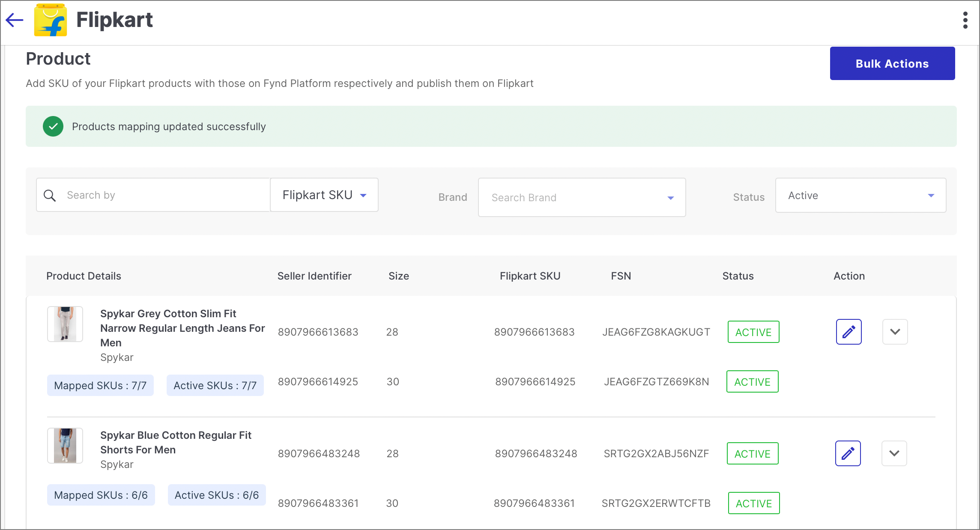Screen dimensions: 980x530
Task: Expand the Spykar Blue Cotton Shorts row
Action: (894, 453)
